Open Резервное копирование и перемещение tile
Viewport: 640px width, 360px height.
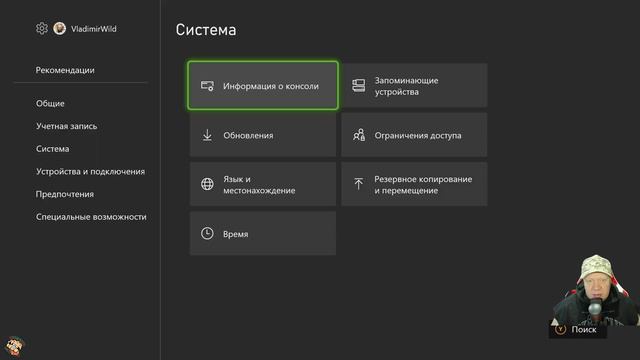[414, 184]
